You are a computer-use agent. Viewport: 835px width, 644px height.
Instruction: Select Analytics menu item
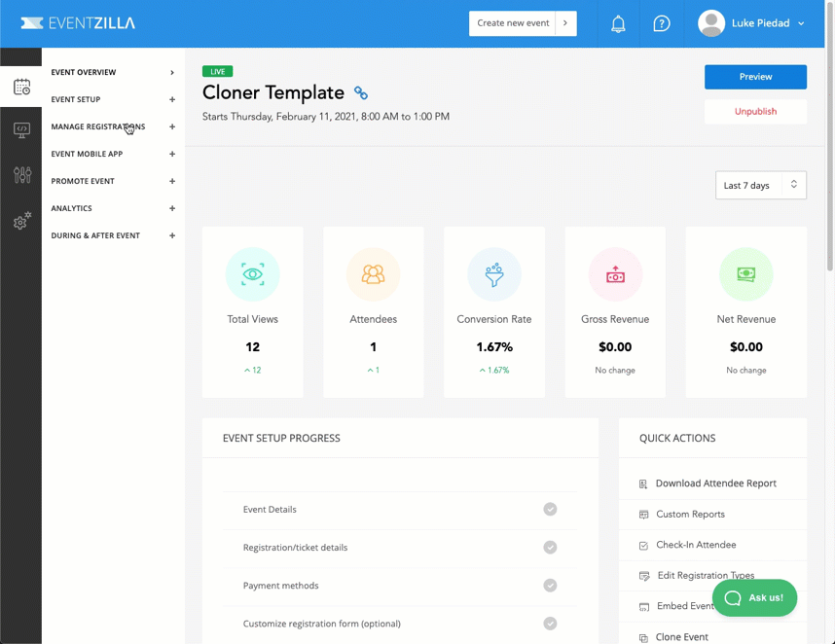click(71, 208)
